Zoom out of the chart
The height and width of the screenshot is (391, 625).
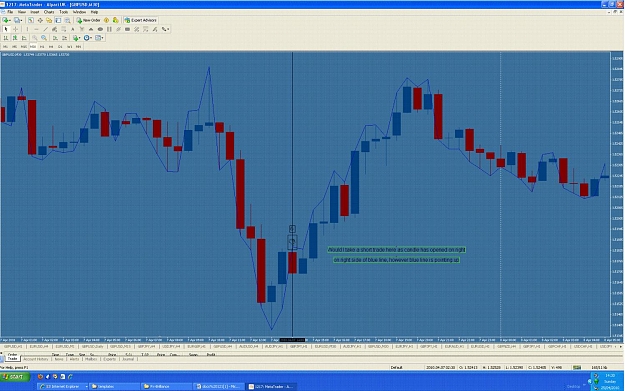44,38
